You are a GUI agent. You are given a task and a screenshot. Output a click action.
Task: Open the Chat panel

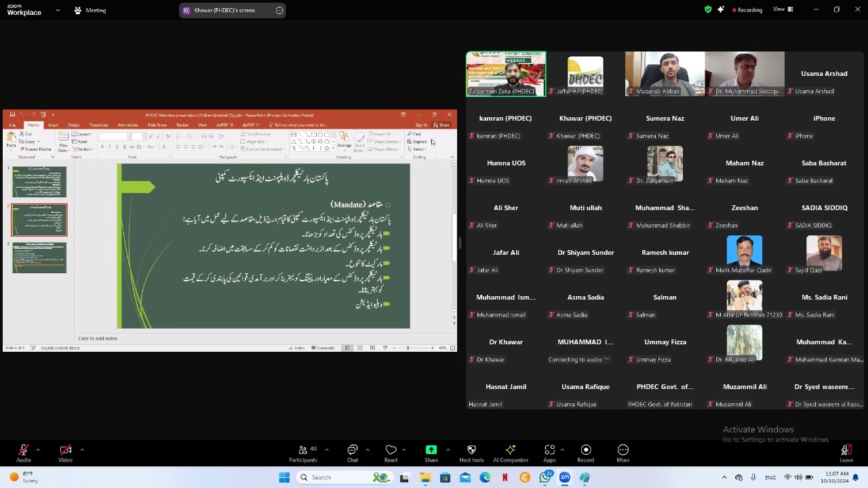352,453
